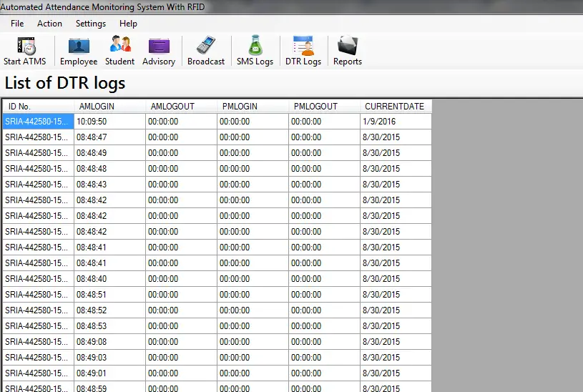This screenshot has height=392, width=583.
Task: Open the Employee toolbar icon
Action: pyautogui.click(x=79, y=46)
